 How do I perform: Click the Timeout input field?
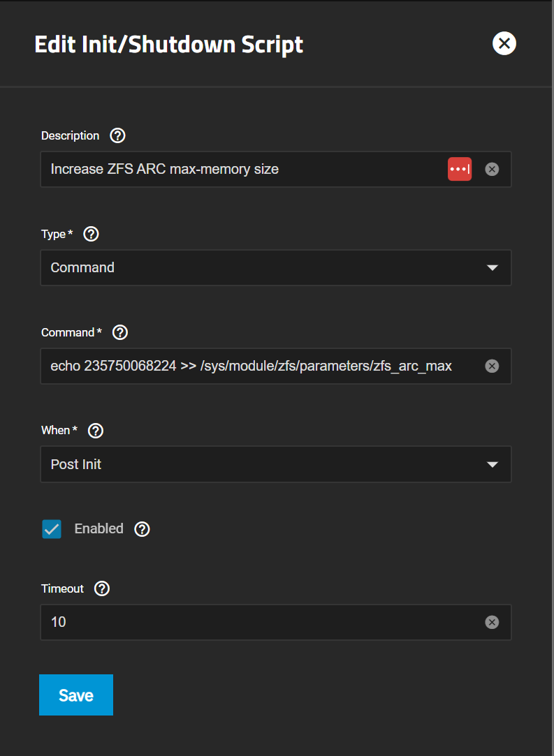pos(258,622)
